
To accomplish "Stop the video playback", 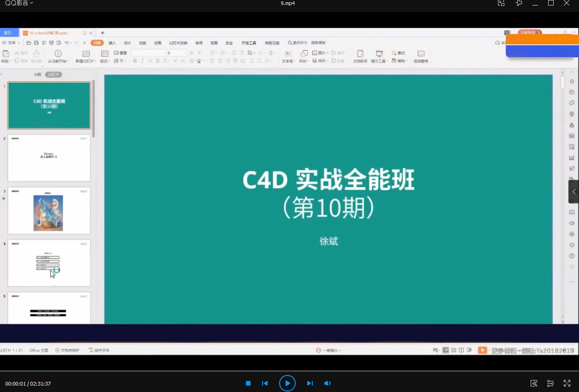I will coord(248,383).
